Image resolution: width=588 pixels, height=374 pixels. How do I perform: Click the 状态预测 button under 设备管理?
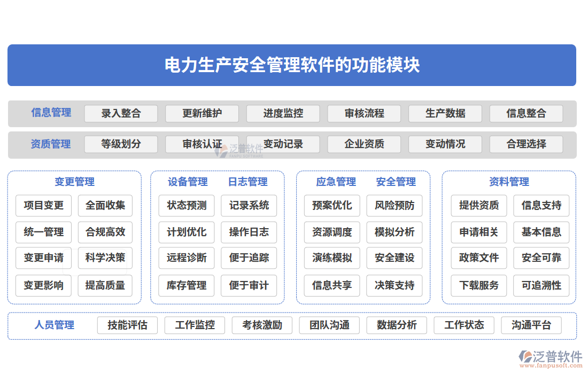click(186, 206)
